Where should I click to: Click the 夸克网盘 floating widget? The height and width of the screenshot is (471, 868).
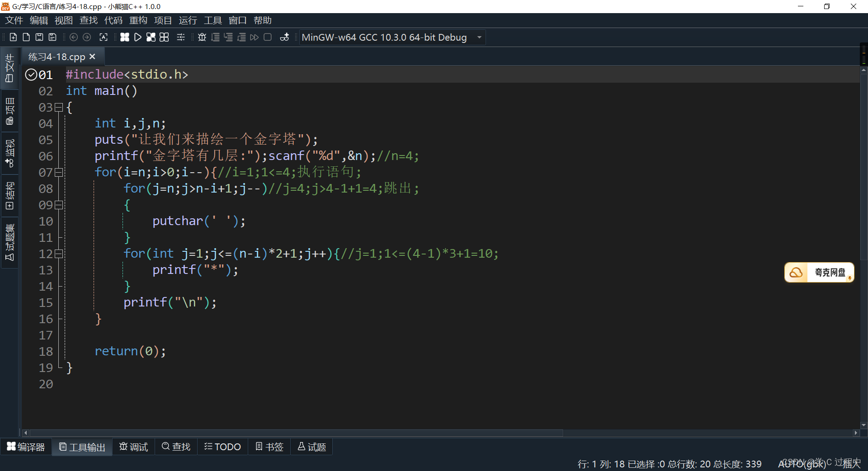tap(819, 273)
